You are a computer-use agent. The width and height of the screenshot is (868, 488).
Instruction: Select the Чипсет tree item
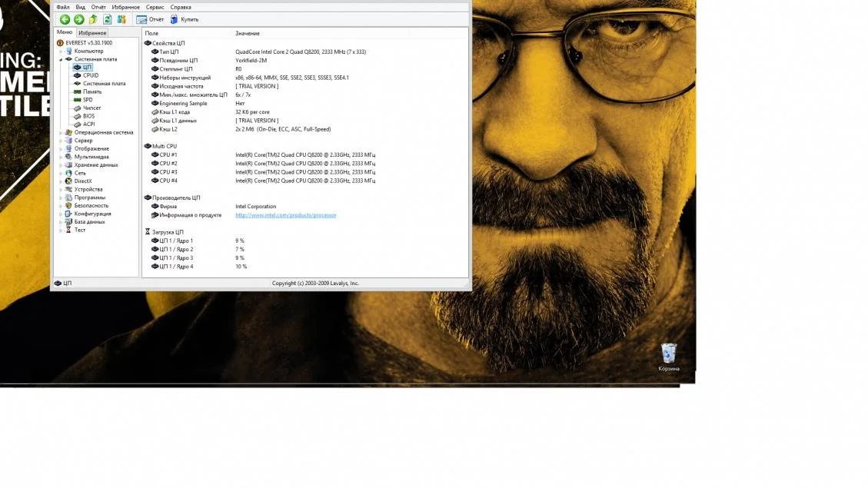(x=92, y=108)
